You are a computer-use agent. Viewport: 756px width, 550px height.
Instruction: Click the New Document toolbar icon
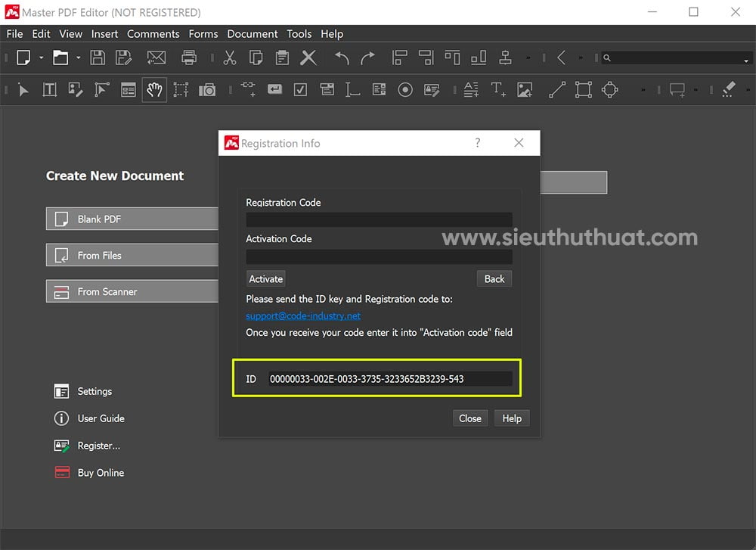[x=23, y=58]
